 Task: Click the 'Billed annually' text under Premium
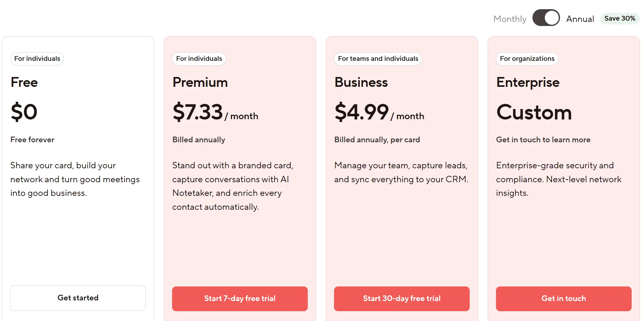(x=198, y=139)
